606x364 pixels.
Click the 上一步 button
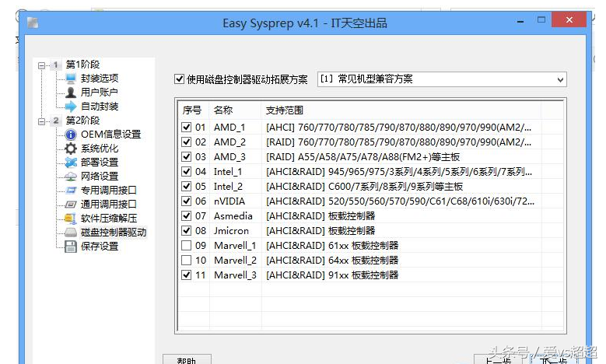tap(498, 360)
